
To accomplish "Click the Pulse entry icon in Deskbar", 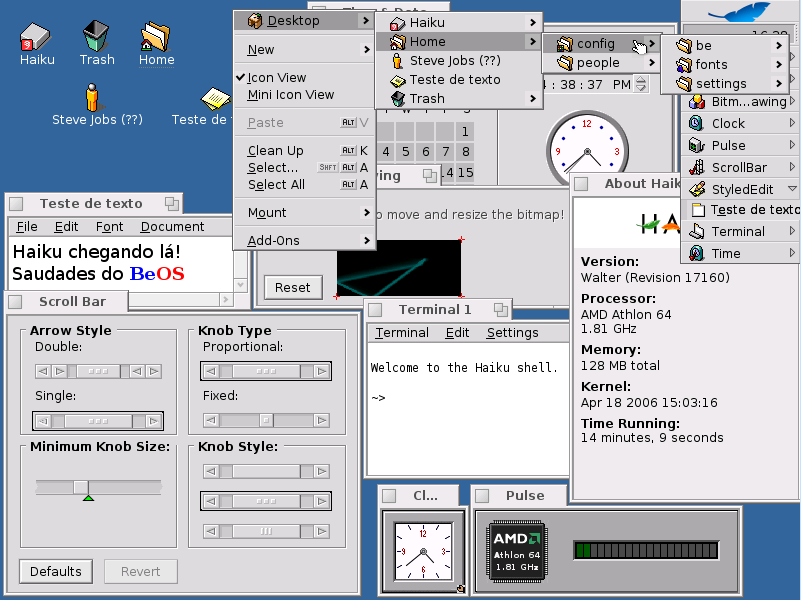I will (697, 146).
